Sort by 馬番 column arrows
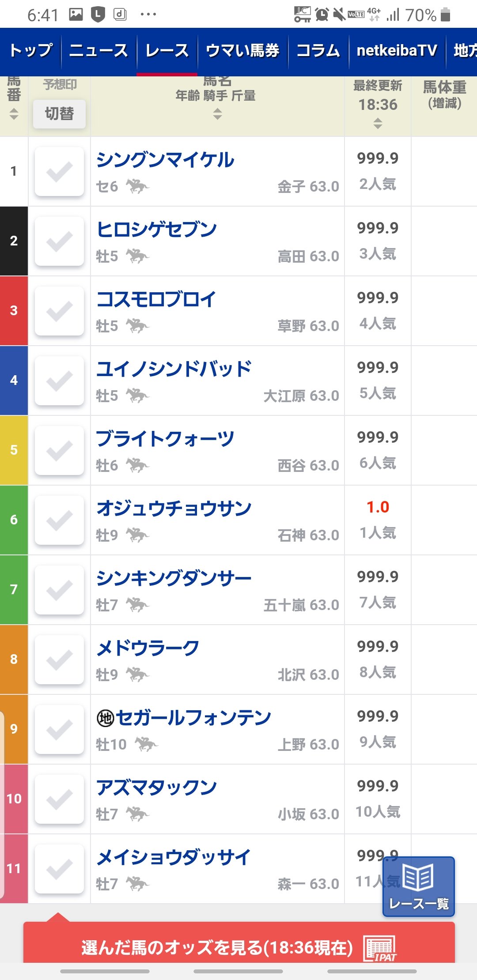This screenshot has width=477, height=980. coord(14,114)
